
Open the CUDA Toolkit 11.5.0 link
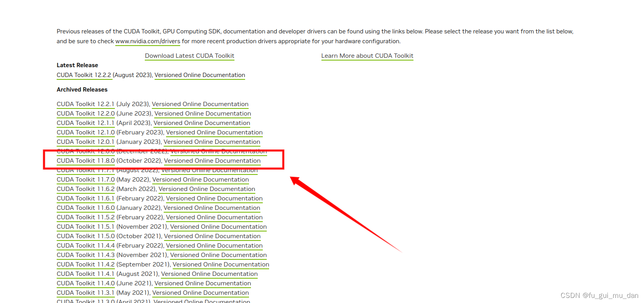(86, 236)
